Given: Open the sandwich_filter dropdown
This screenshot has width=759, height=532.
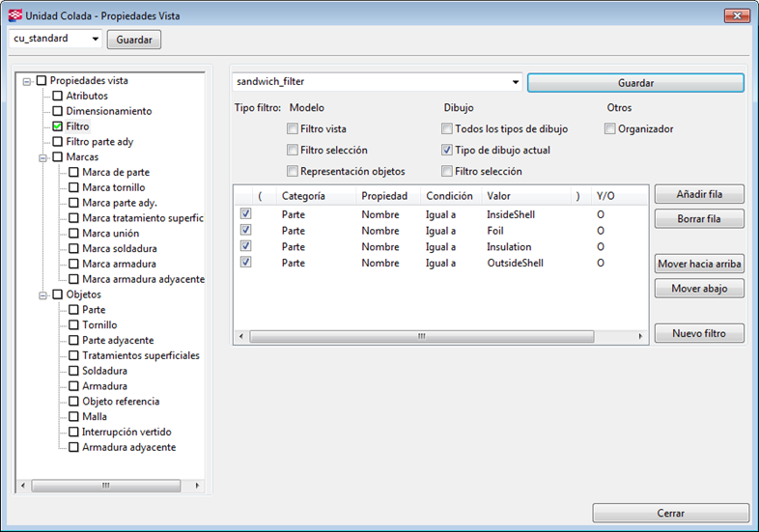Looking at the screenshot, I should pos(514,83).
